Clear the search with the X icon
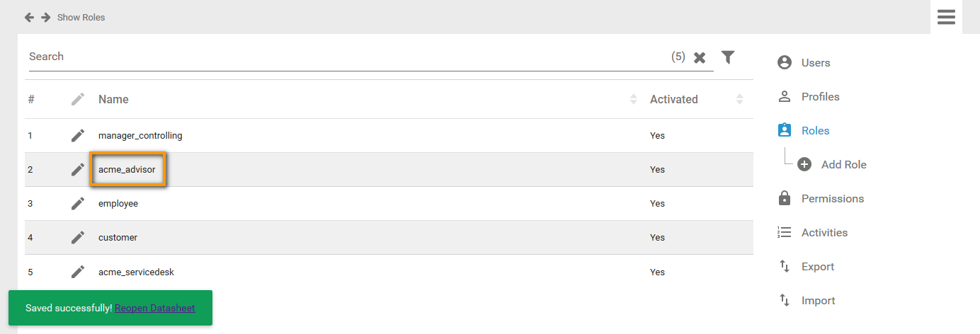Image resolution: width=980 pixels, height=334 pixels. (700, 57)
